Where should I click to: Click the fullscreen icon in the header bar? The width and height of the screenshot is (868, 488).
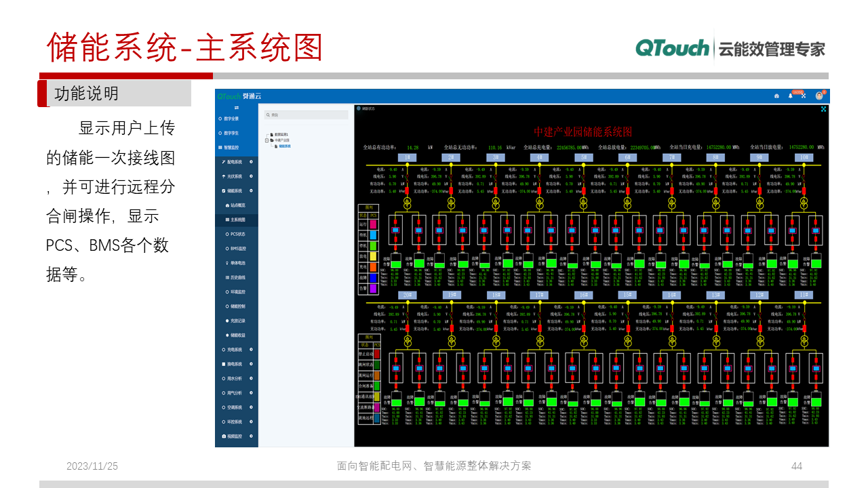pyautogui.click(x=804, y=96)
